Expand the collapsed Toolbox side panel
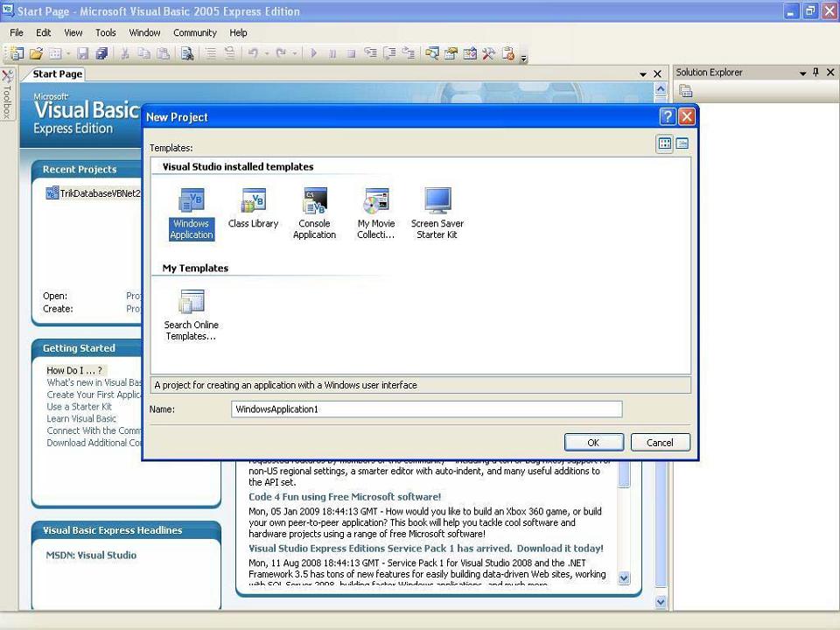Screen dimensions: 840x630 click(7, 94)
